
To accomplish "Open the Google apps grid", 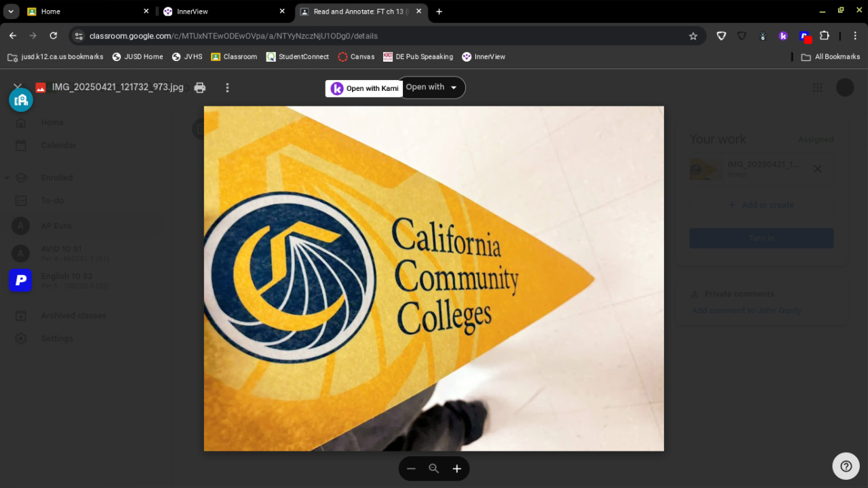I will (x=817, y=87).
